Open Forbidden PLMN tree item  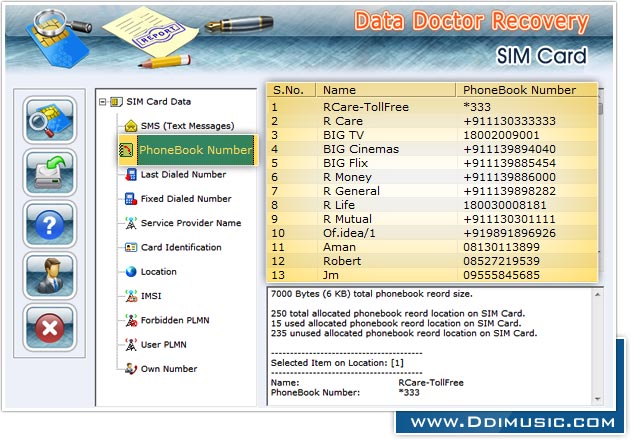click(175, 320)
